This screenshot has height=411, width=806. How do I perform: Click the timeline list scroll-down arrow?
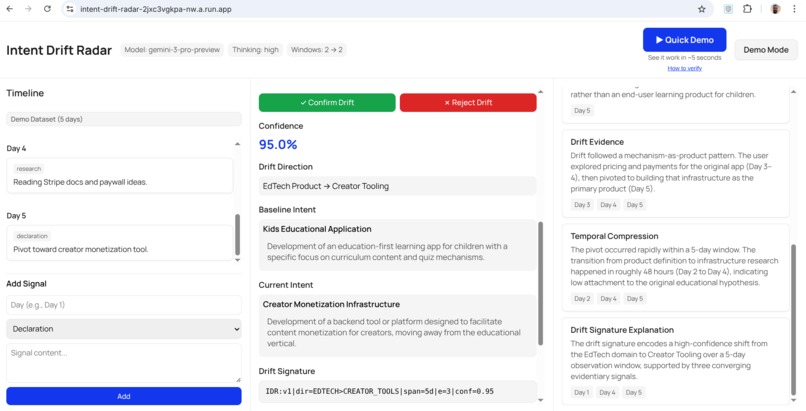[x=237, y=260]
